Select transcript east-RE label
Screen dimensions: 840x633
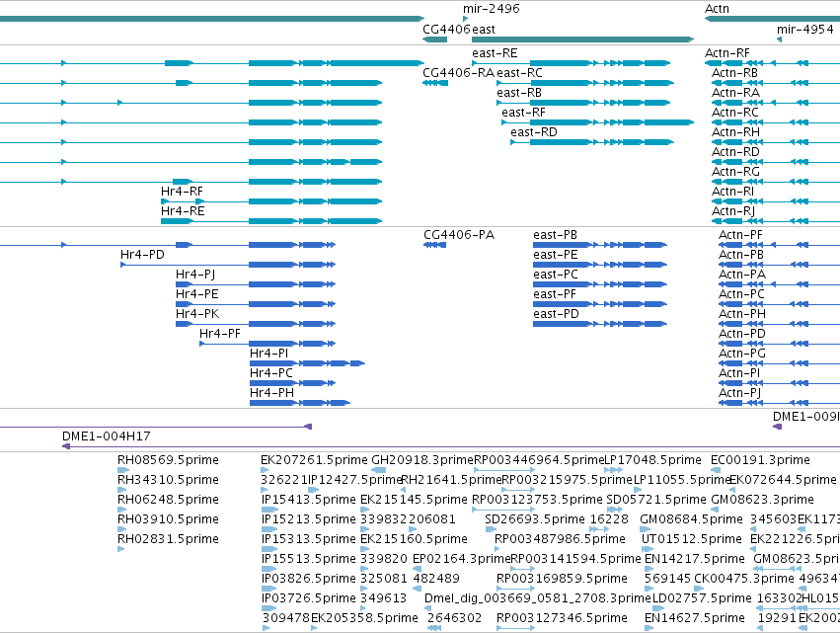point(495,53)
